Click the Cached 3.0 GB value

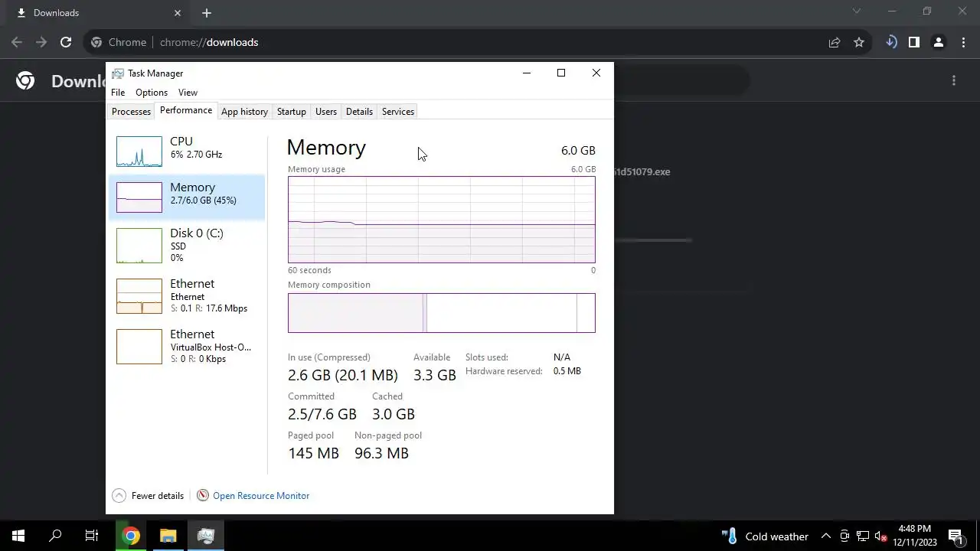coord(394,414)
